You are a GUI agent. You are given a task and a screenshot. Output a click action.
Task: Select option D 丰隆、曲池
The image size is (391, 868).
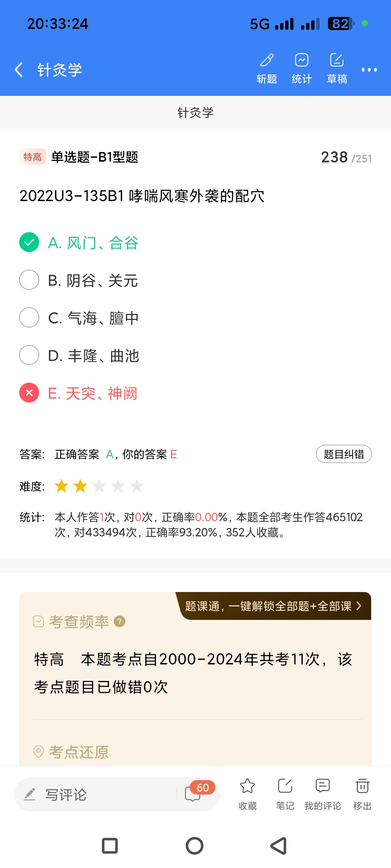coord(29,355)
